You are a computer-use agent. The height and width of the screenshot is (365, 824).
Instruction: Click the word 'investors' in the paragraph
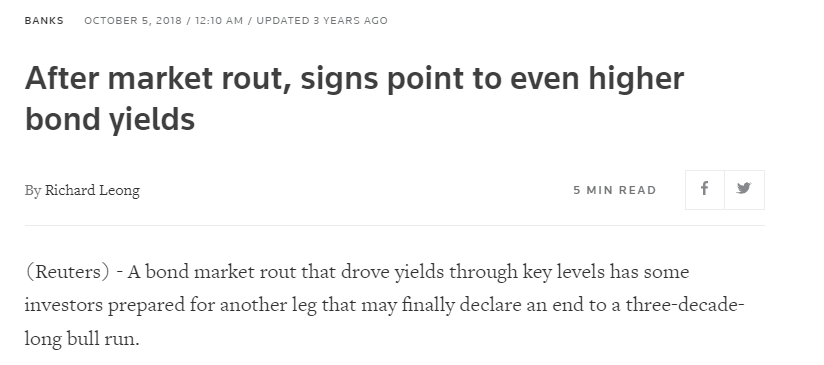coord(64,305)
